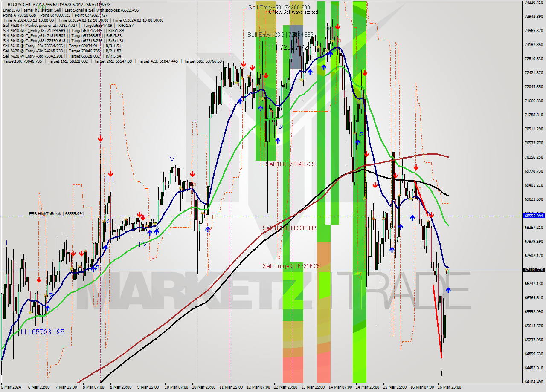Click the 'Sell %10 @ Entry -23' info line

tap(62, 46)
